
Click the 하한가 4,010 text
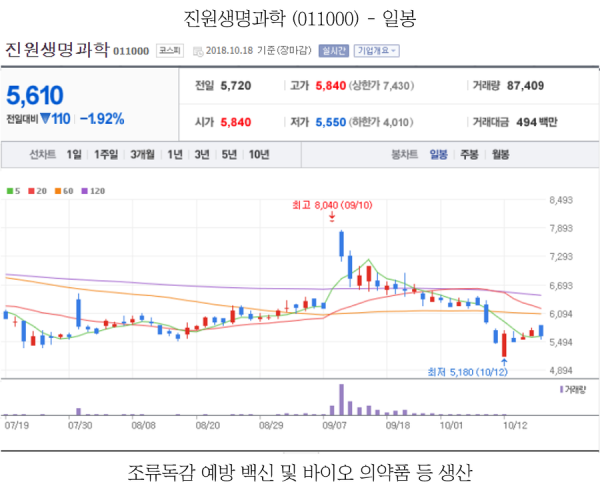[x=381, y=122]
